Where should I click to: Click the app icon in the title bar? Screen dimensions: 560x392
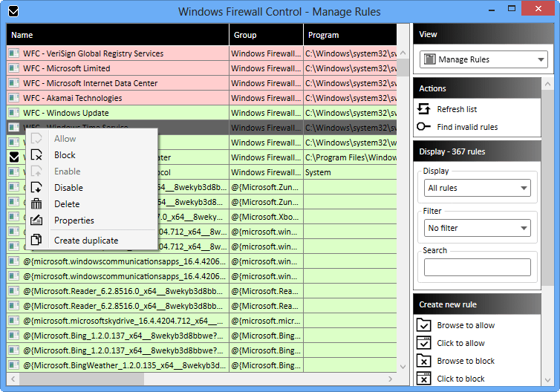click(x=13, y=11)
